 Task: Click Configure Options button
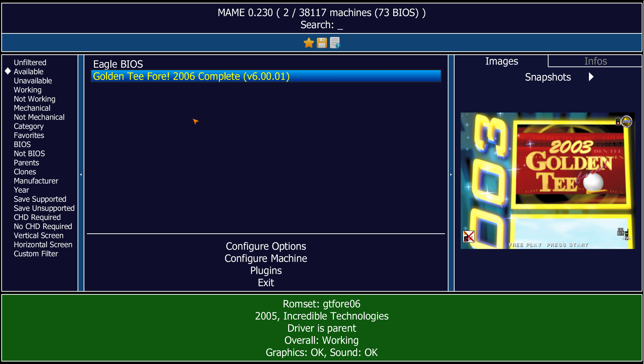[x=265, y=246]
